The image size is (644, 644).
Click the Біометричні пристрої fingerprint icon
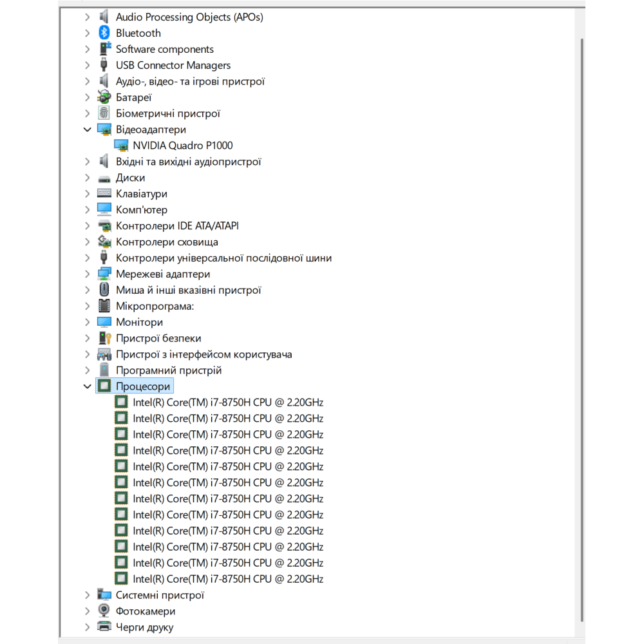click(x=104, y=113)
